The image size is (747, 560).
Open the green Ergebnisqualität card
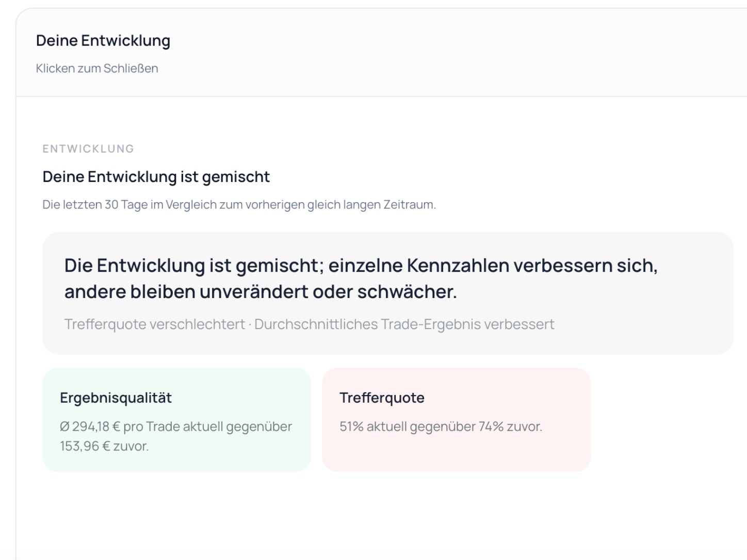pyautogui.click(x=177, y=420)
